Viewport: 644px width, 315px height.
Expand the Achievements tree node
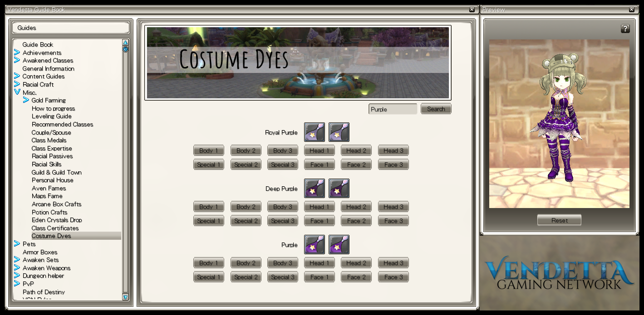[17, 53]
